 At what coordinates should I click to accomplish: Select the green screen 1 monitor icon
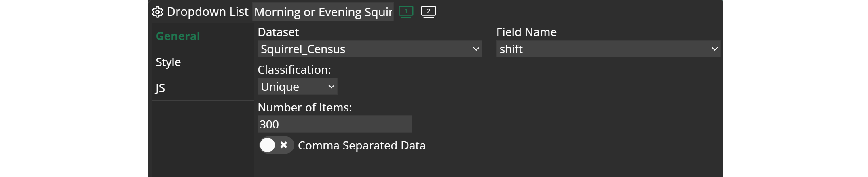point(406,12)
